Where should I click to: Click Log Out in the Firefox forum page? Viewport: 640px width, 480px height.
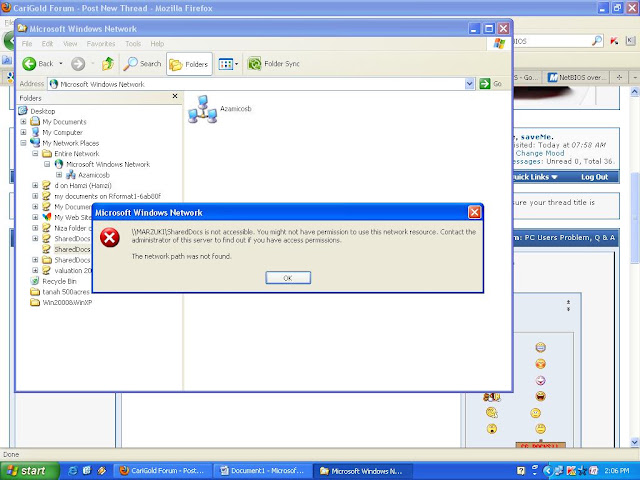594,177
